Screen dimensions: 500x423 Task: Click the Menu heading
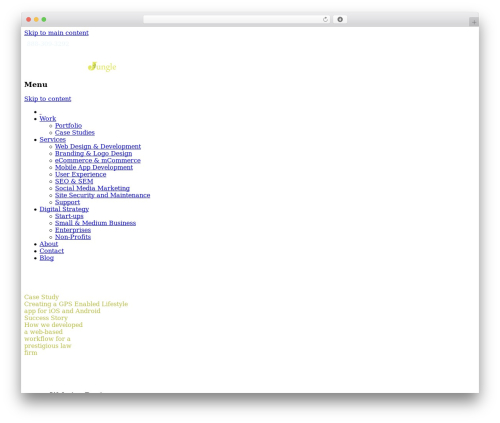point(36,85)
